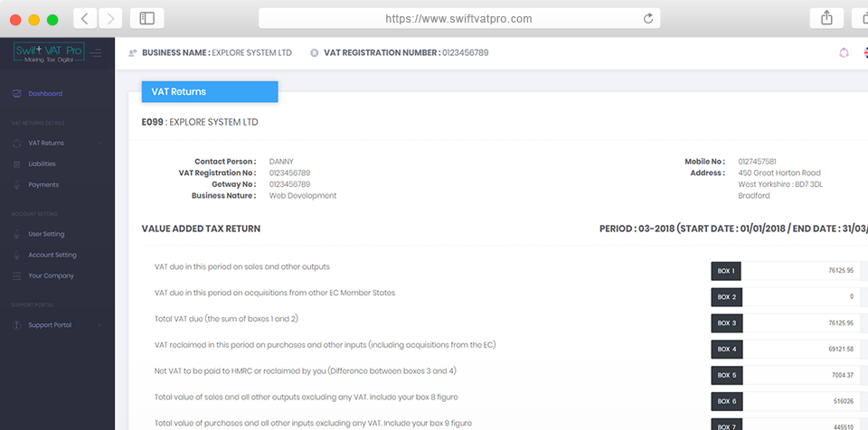Select the VAT Returns blue tab header
The width and height of the screenshot is (868, 430).
210,91
